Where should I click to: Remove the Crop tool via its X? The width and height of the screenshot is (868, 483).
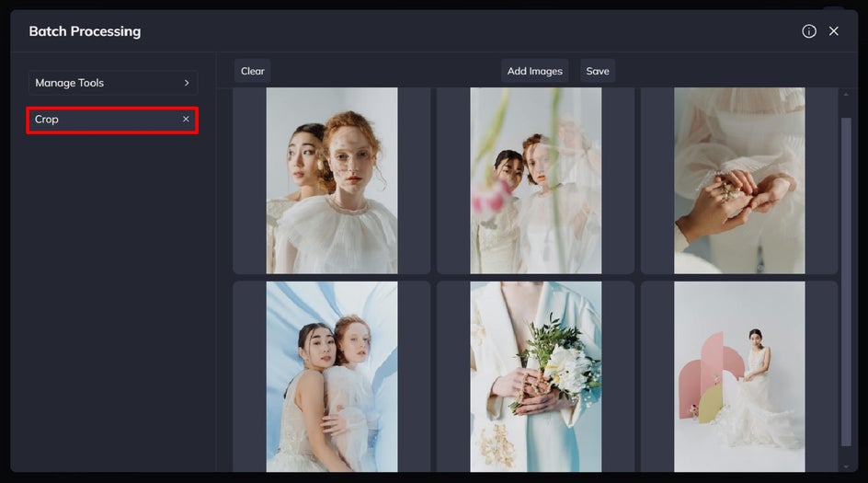click(186, 119)
